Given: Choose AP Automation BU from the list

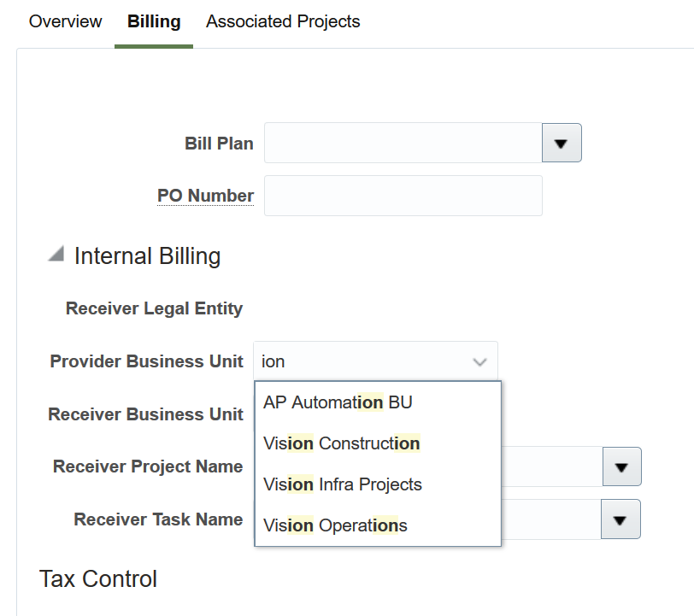Looking at the screenshot, I should [338, 402].
